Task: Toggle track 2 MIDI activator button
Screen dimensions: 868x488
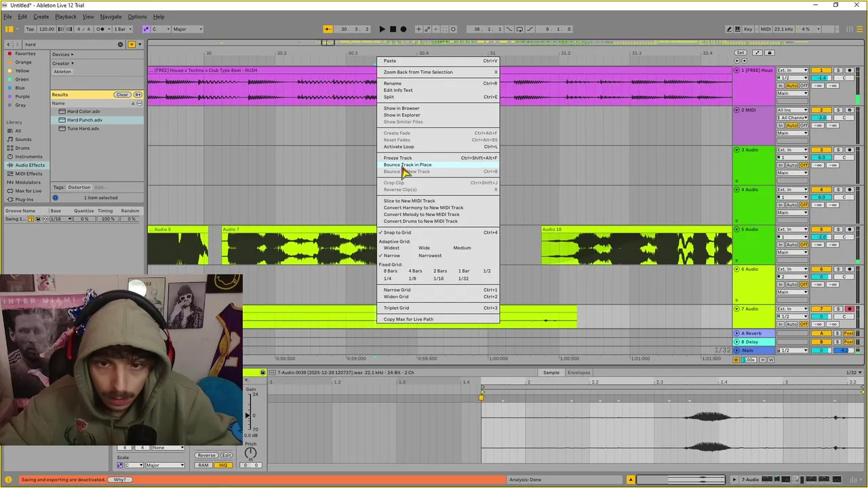Action: click(x=821, y=110)
